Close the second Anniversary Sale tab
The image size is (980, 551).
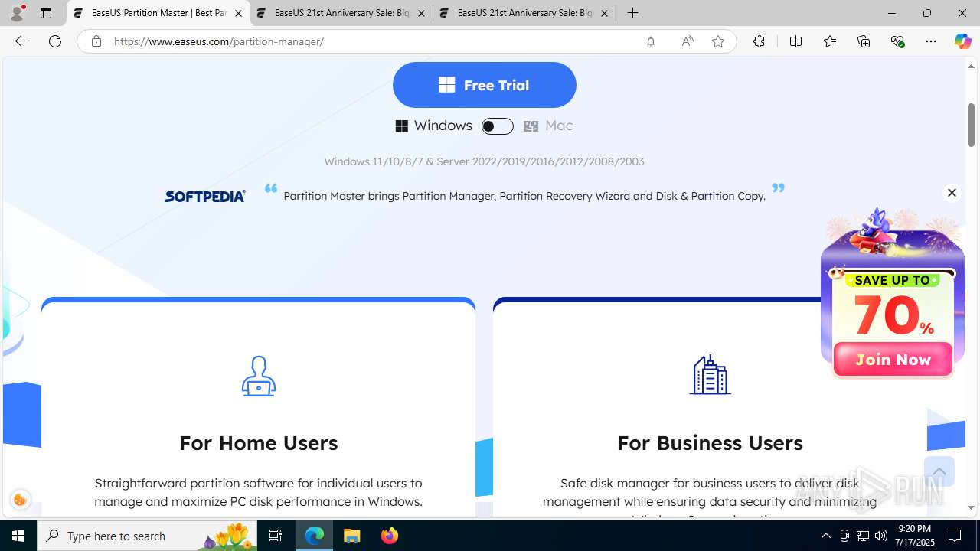pos(421,14)
